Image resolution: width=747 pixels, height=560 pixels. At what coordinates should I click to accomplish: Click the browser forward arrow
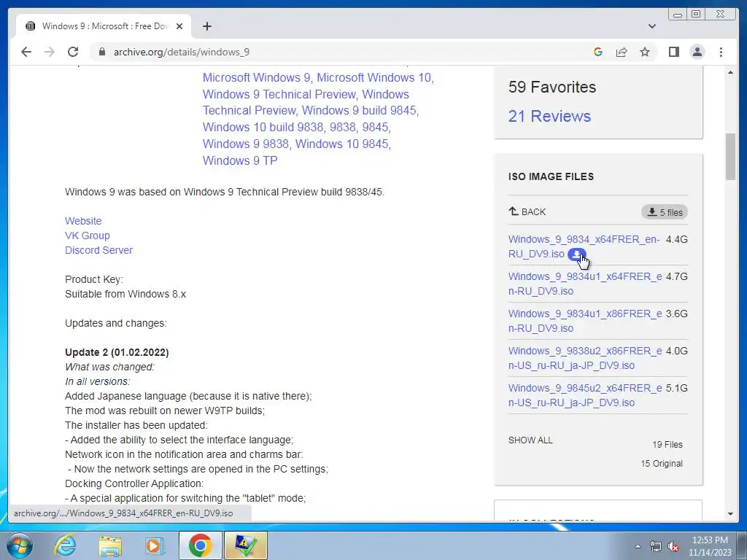[50, 52]
